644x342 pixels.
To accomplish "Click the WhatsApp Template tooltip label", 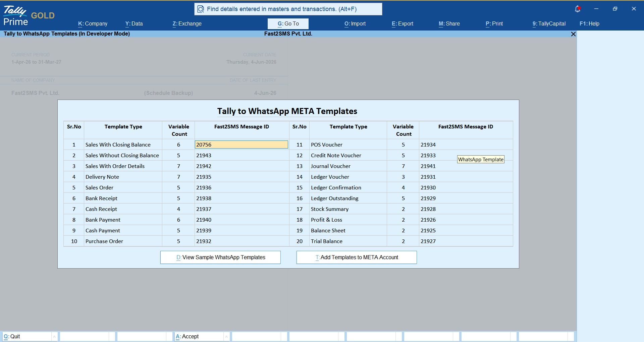I will click(x=481, y=160).
